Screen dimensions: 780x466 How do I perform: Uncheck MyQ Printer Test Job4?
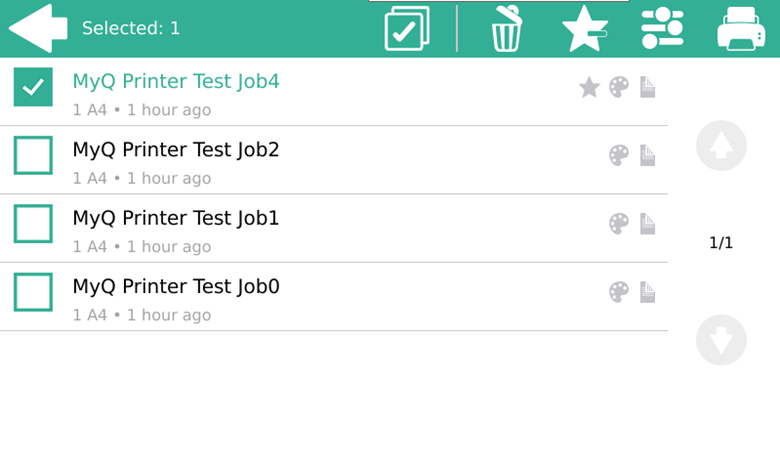[33, 87]
